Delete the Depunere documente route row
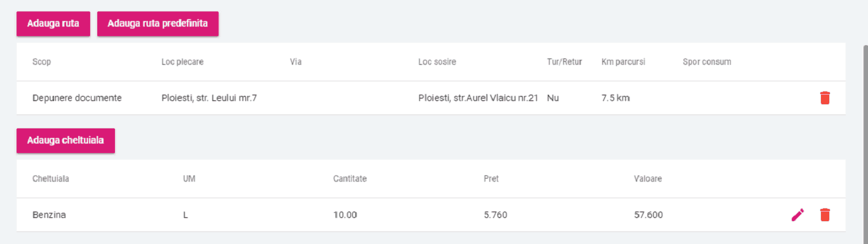 point(825,98)
